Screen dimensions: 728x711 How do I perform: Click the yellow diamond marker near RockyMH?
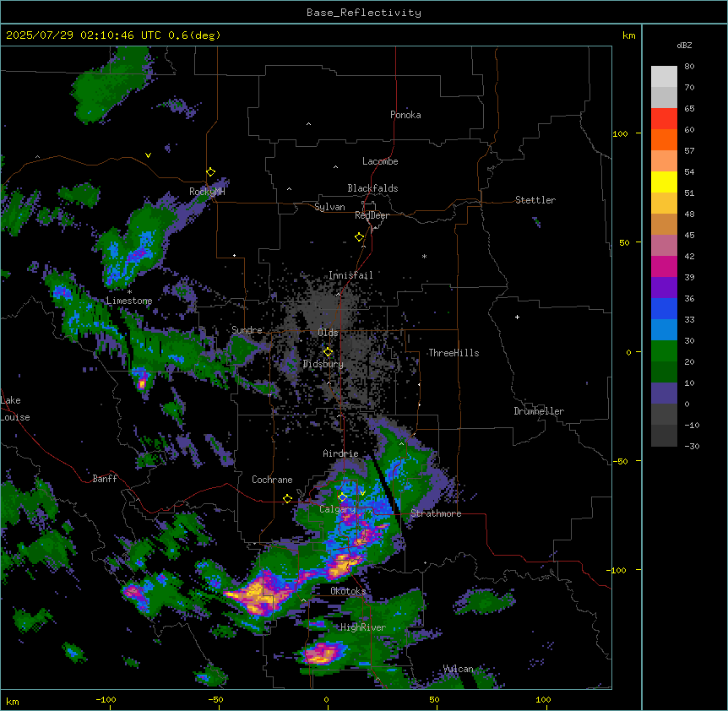tap(211, 172)
